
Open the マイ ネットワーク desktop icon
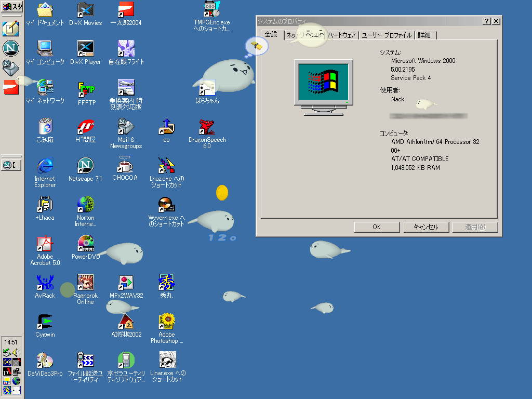pyautogui.click(x=45, y=91)
